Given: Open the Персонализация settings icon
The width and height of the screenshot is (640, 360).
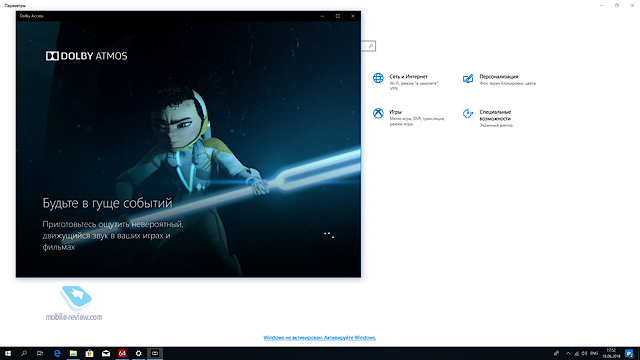Looking at the screenshot, I should (x=468, y=78).
